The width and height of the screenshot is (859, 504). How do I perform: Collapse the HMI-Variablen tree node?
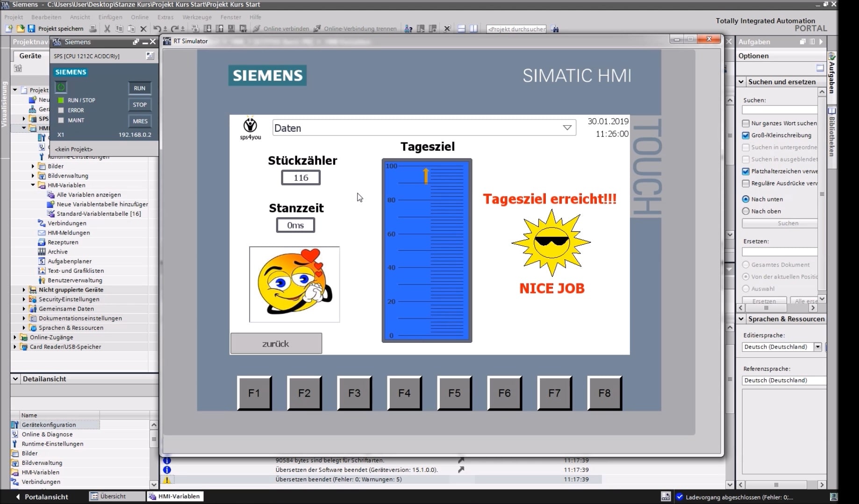(x=33, y=185)
